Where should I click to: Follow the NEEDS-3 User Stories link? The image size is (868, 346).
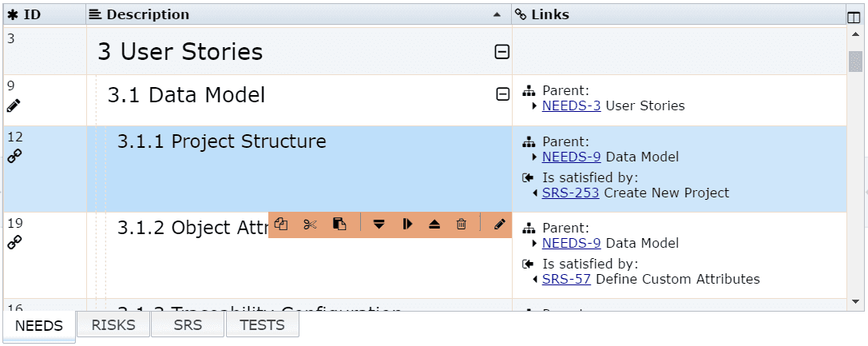coord(571,105)
